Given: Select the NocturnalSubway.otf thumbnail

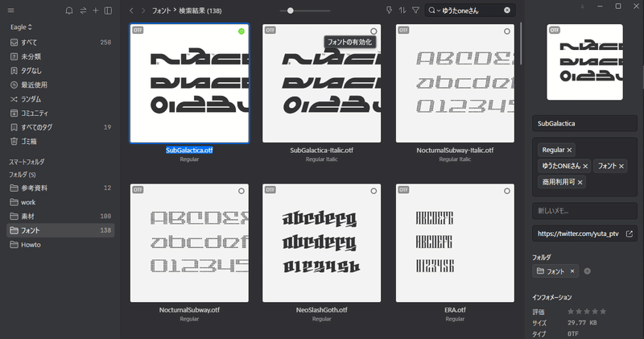Looking at the screenshot, I should click(189, 243).
